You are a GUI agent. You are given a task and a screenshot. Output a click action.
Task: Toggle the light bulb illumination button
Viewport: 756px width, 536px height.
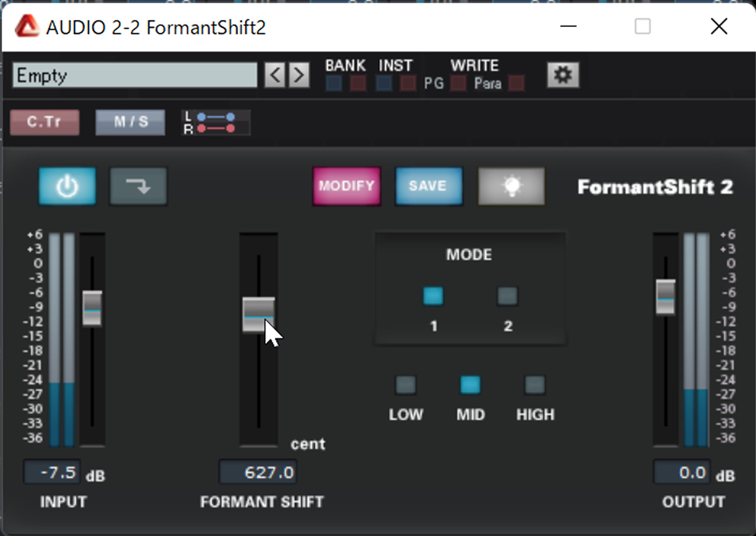point(511,186)
